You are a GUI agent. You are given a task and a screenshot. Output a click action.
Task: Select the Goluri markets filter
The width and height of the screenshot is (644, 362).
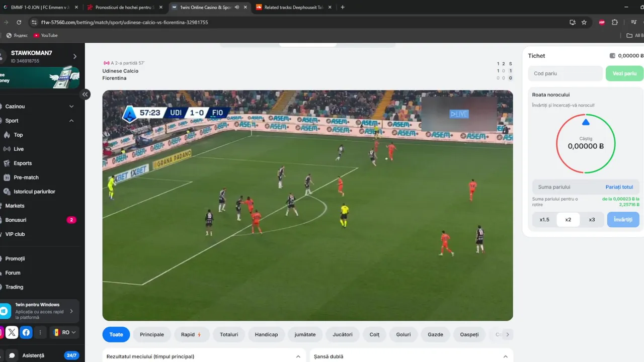tap(404, 334)
